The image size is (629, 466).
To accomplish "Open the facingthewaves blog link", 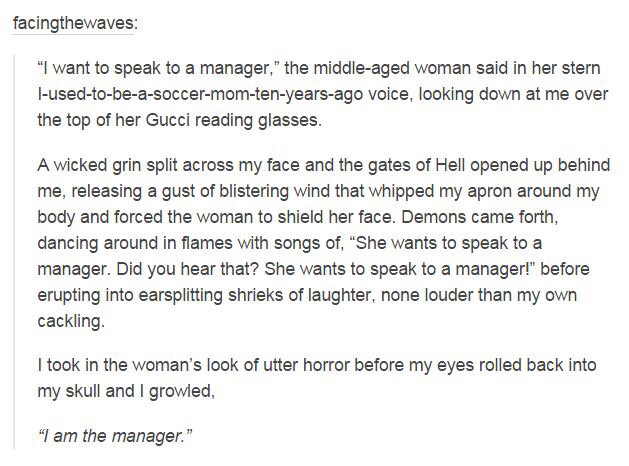I will click(x=73, y=24).
